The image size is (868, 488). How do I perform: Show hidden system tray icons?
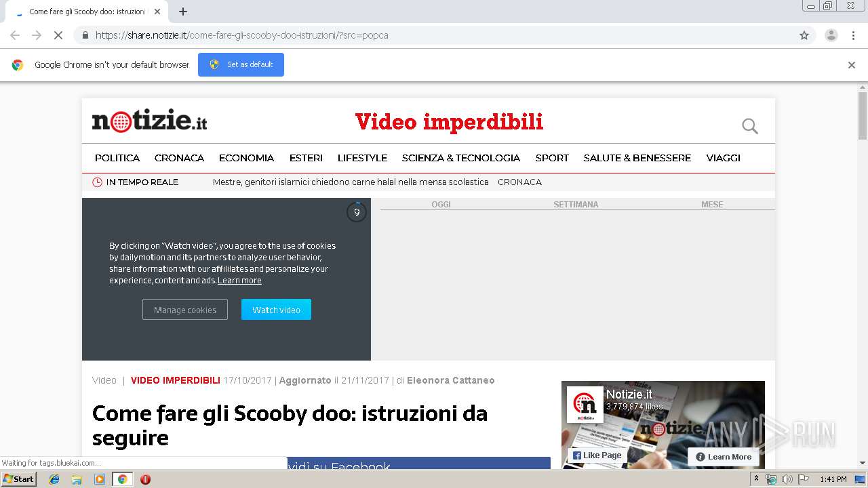point(756,479)
